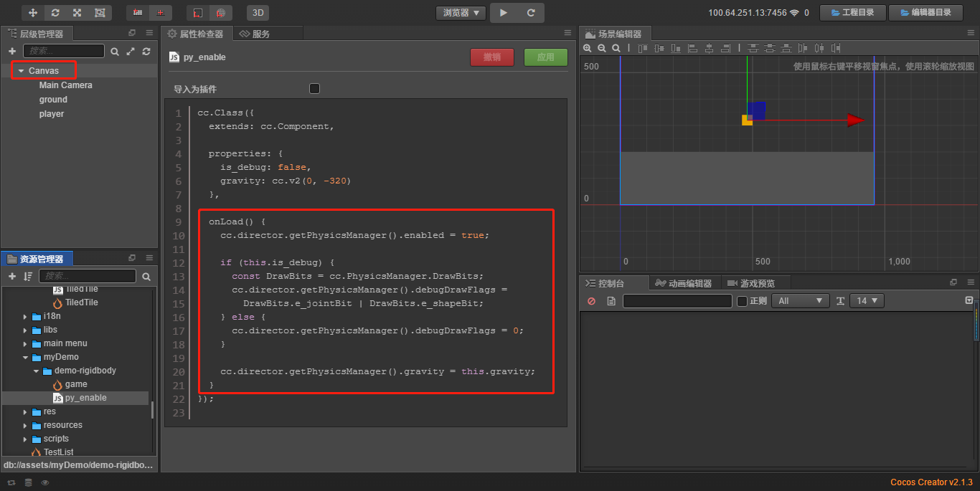This screenshot has height=491, width=980.
Task: Reset scene editor zoom
Action: (x=616, y=48)
